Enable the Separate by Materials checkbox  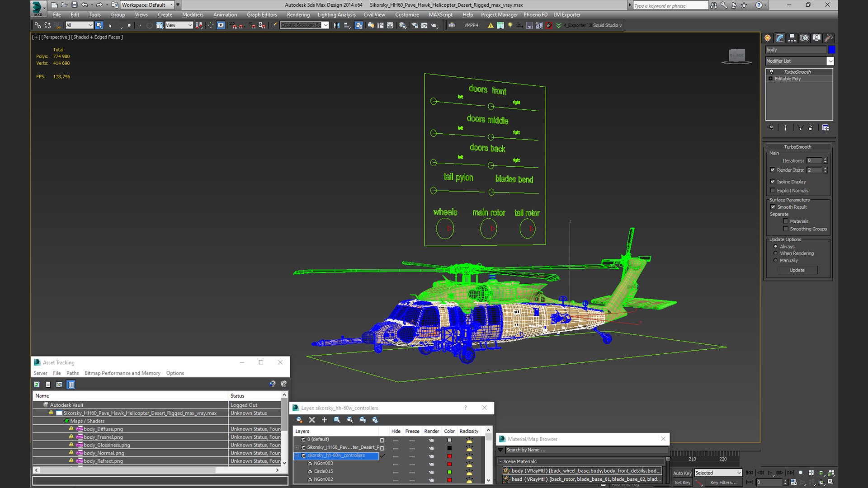click(x=786, y=221)
